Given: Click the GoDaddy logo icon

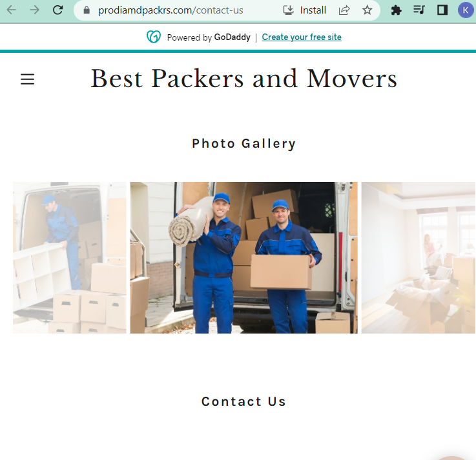Looking at the screenshot, I should pyautogui.click(x=154, y=37).
